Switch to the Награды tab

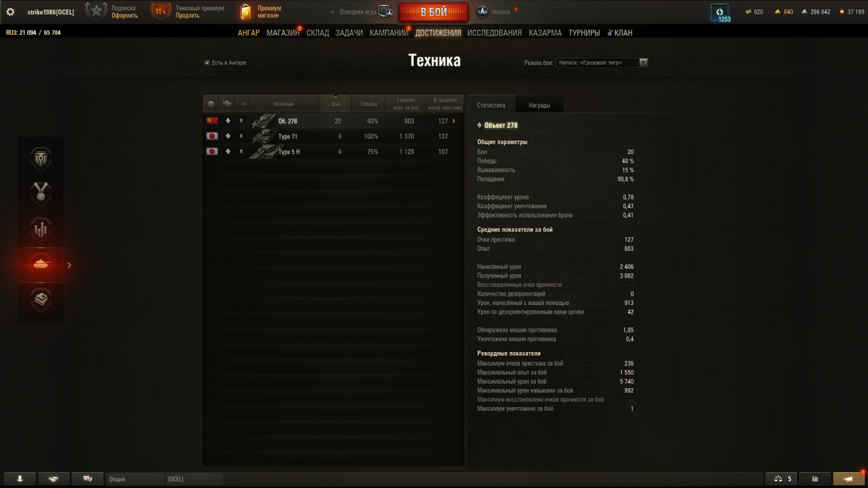tap(539, 106)
